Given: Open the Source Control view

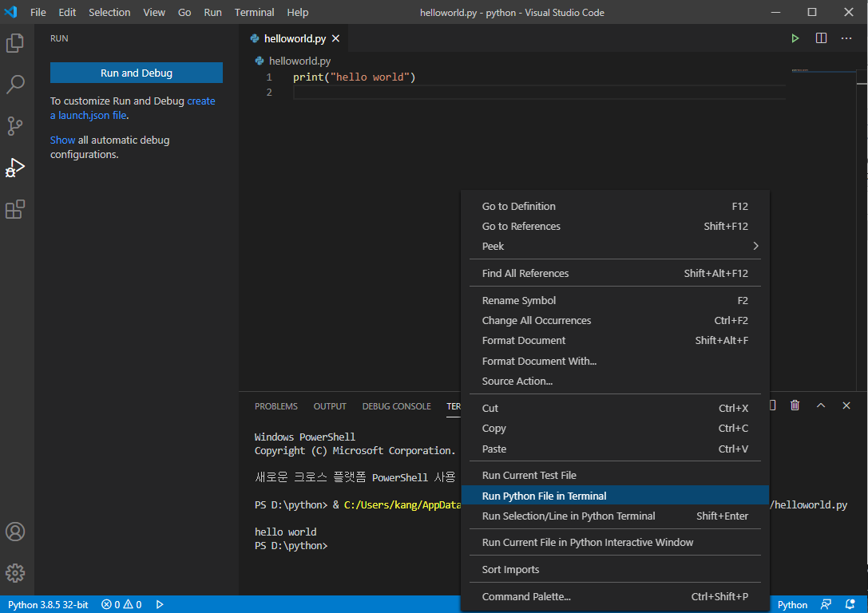Looking at the screenshot, I should (x=15, y=126).
